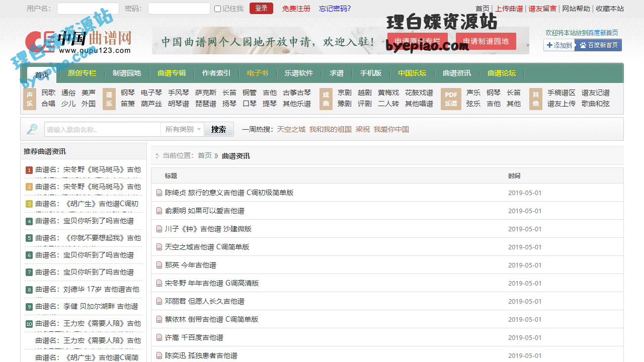Click the PDF乐谱 category badge
The width and height of the screenshot is (644, 362).
(x=451, y=99)
